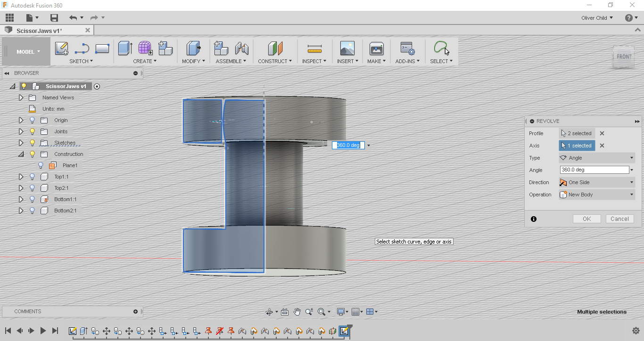Open the MODIFY menu

coord(194,61)
